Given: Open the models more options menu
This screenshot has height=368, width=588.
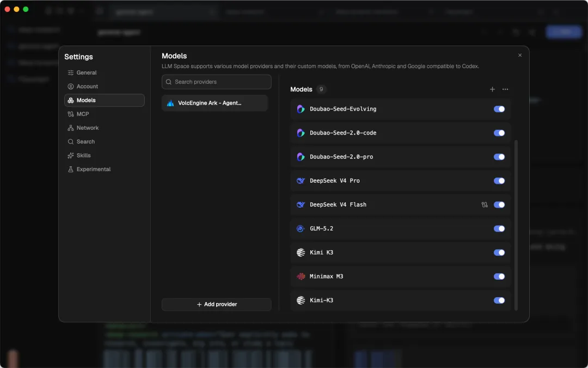Looking at the screenshot, I should tap(505, 89).
